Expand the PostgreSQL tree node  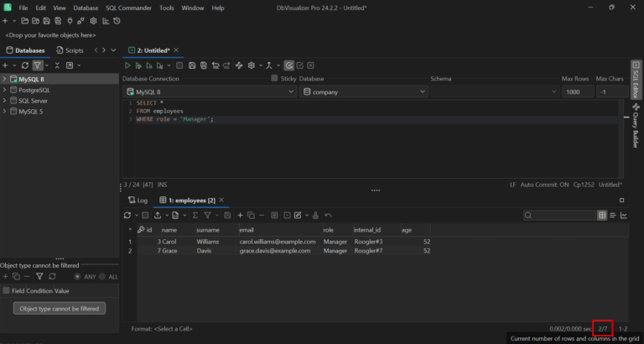tap(4, 90)
